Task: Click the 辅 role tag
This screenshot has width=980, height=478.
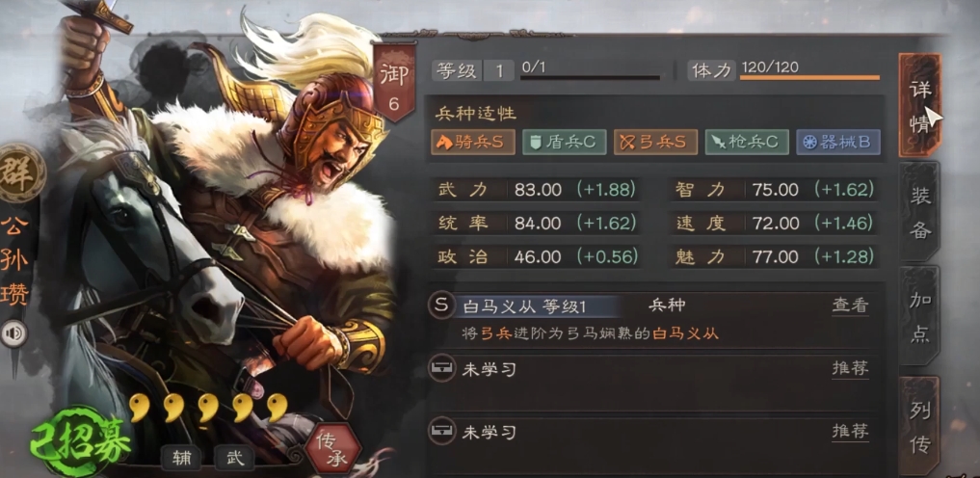Action: tap(181, 458)
